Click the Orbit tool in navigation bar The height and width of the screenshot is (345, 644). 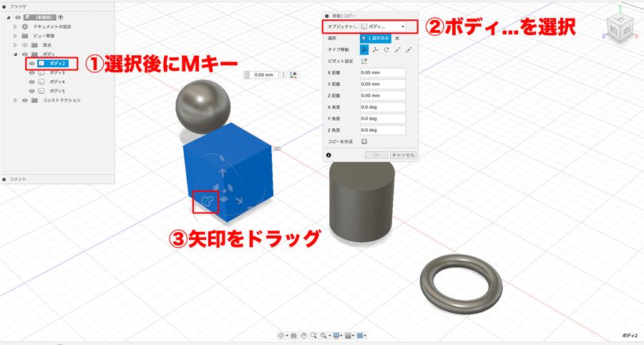(281, 336)
